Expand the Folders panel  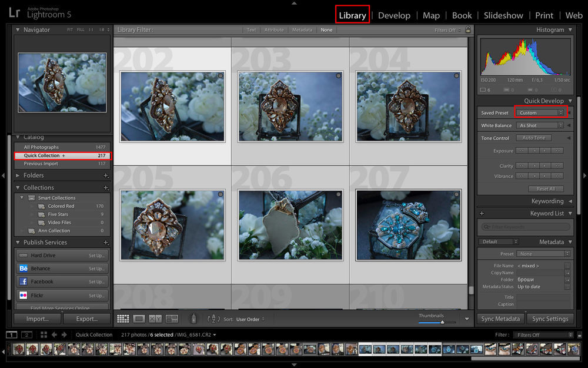click(x=18, y=175)
